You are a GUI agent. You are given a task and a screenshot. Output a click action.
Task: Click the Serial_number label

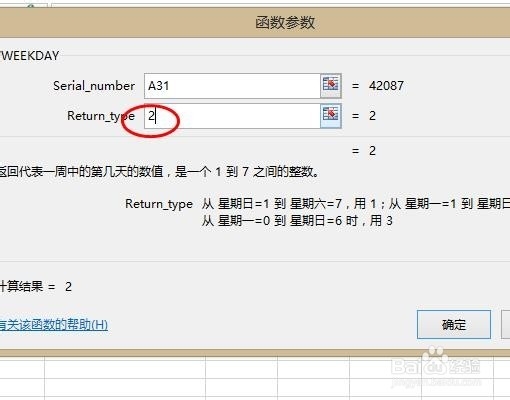pyautogui.click(x=94, y=86)
